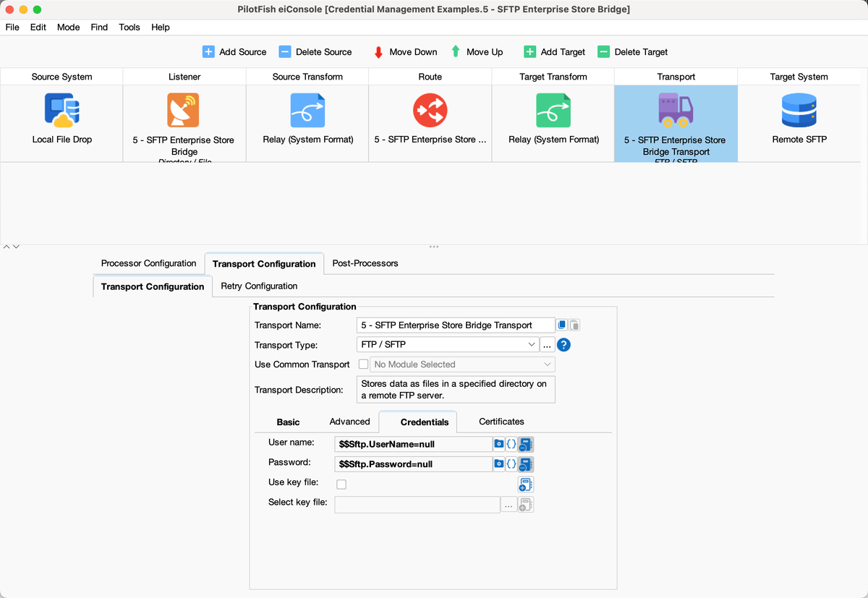
Task: Switch to the Certificates tab
Action: (x=501, y=422)
